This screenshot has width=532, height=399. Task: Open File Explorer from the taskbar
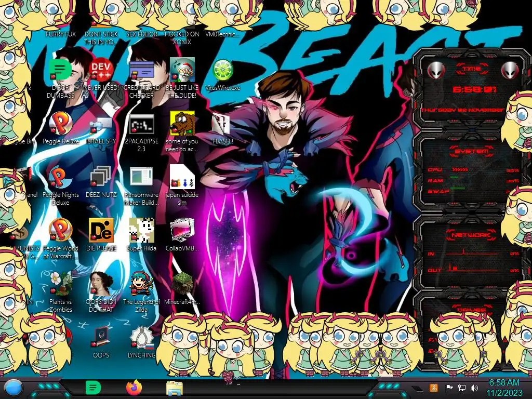pyautogui.click(x=175, y=388)
